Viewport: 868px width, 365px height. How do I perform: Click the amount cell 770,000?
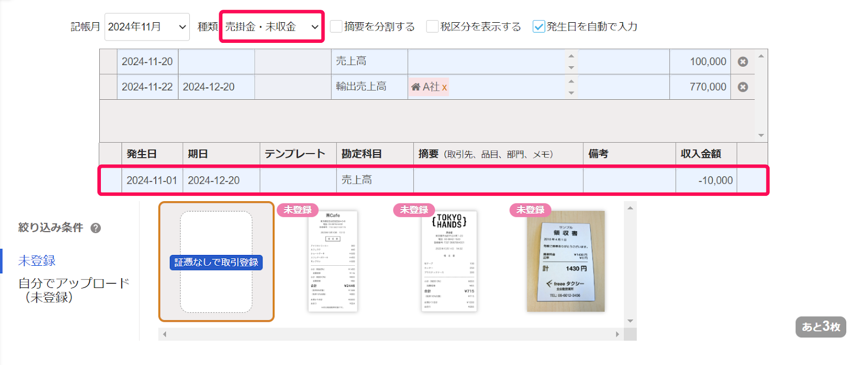[x=700, y=87]
